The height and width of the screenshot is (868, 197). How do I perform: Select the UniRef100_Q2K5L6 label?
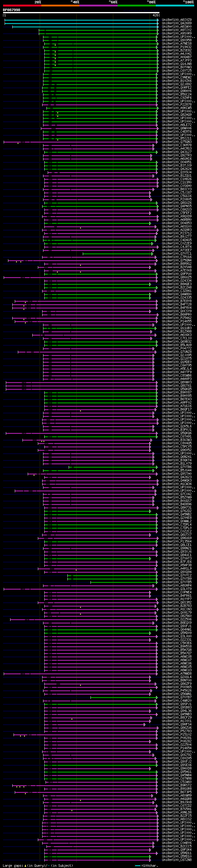[177, 426]
